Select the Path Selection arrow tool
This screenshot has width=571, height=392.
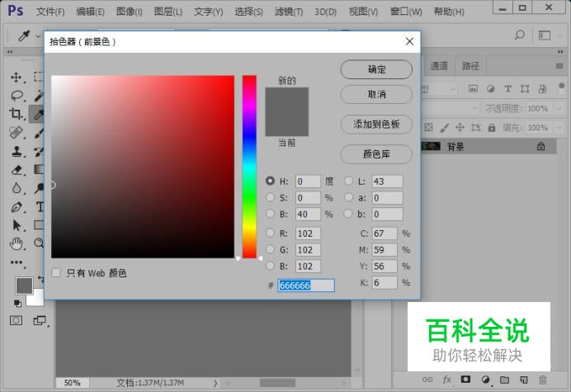(x=17, y=225)
